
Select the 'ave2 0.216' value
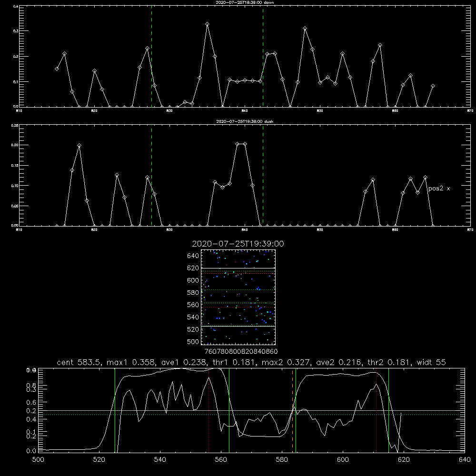click(339, 362)
